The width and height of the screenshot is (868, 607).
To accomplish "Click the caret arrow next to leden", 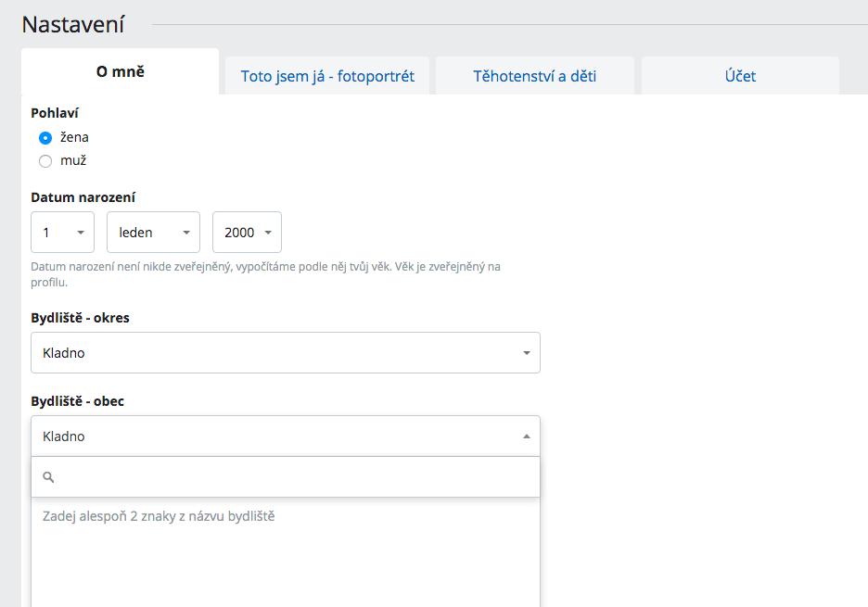I will [x=186, y=233].
